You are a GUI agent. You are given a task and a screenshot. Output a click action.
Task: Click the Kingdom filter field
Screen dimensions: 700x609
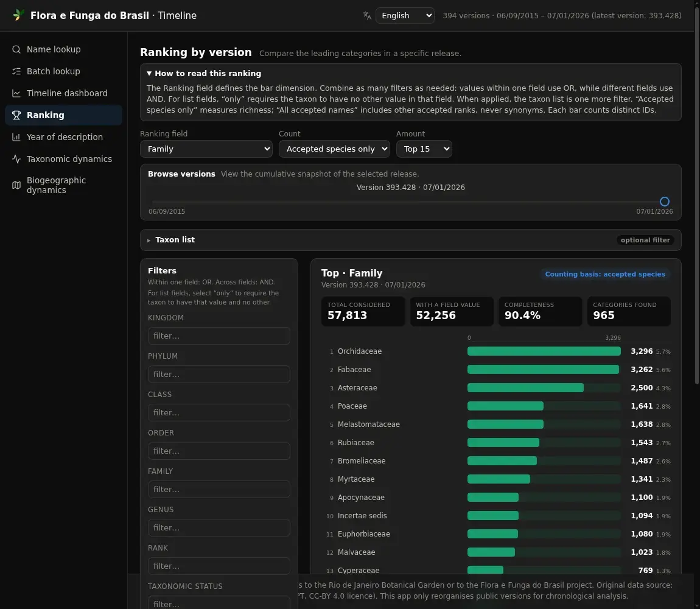pos(219,336)
